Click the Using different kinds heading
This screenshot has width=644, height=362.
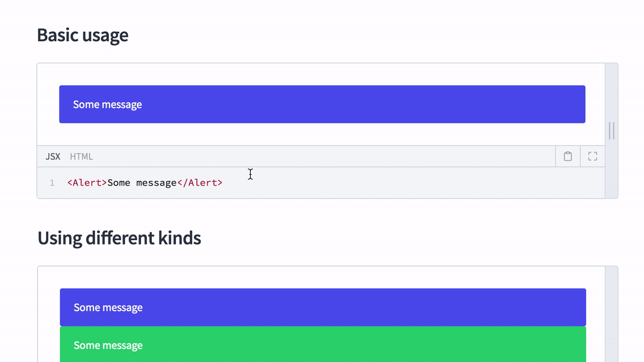119,238
